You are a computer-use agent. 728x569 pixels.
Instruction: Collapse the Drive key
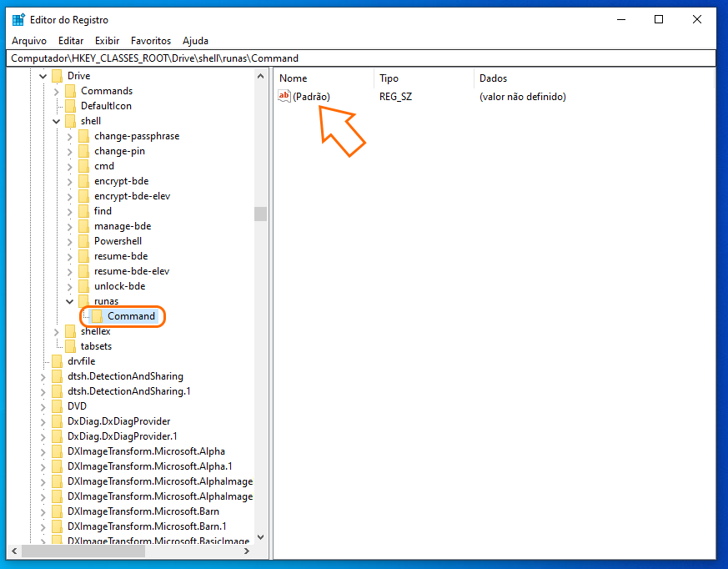43,76
